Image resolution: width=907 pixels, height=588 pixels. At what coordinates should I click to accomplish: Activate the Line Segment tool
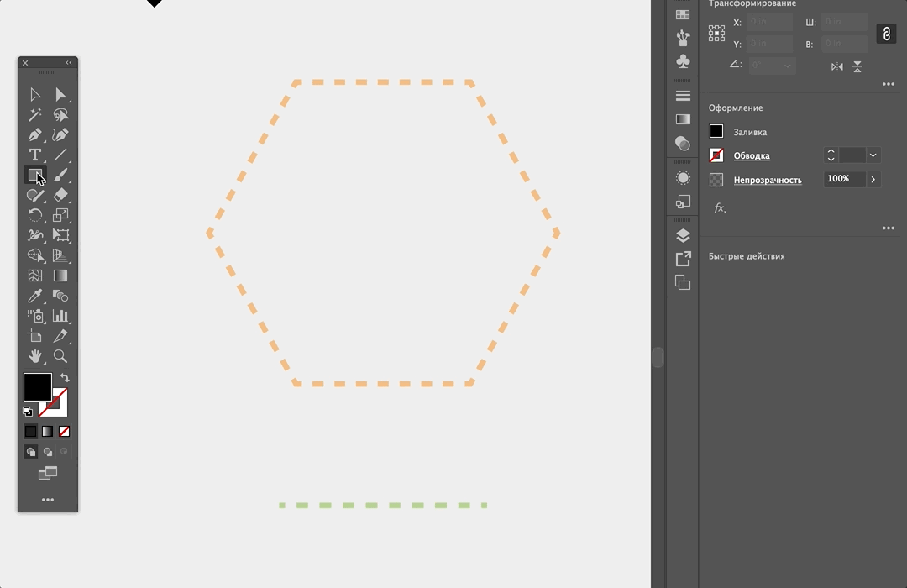point(60,155)
